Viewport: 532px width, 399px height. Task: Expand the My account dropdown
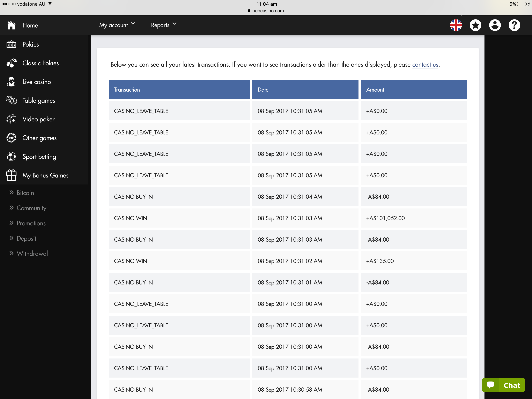pos(117,25)
